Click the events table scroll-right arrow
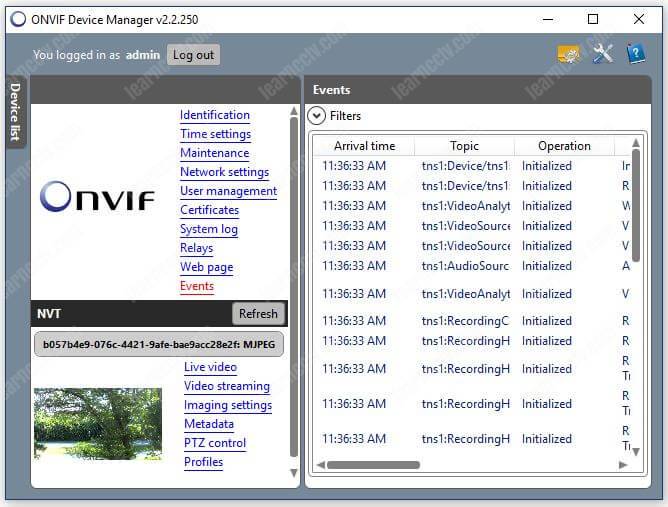The image size is (668, 507). click(x=623, y=465)
